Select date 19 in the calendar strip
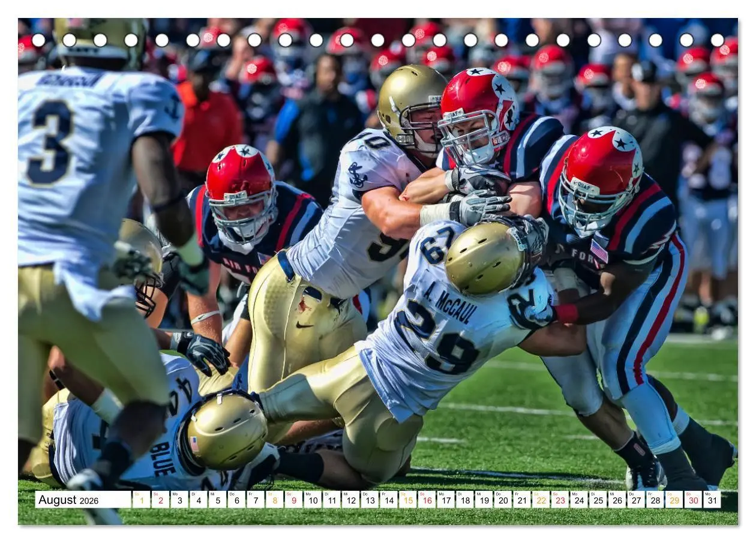 tap(484, 500)
